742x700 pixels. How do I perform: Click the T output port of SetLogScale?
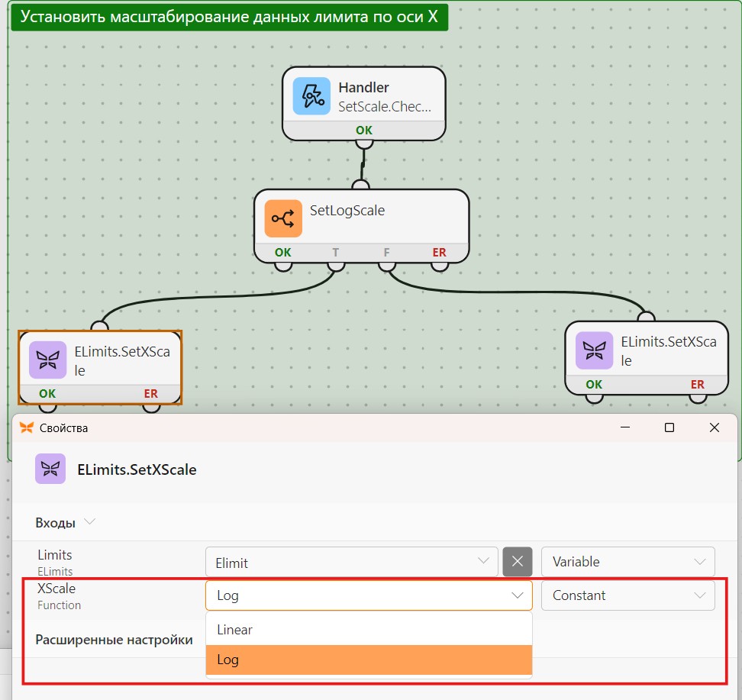pyautogui.click(x=336, y=265)
